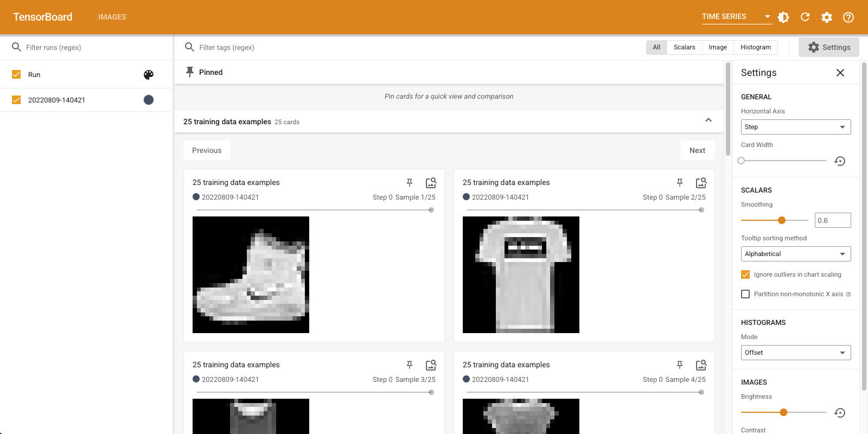Go to Next page of cards
The width and height of the screenshot is (868, 434).
click(x=697, y=150)
